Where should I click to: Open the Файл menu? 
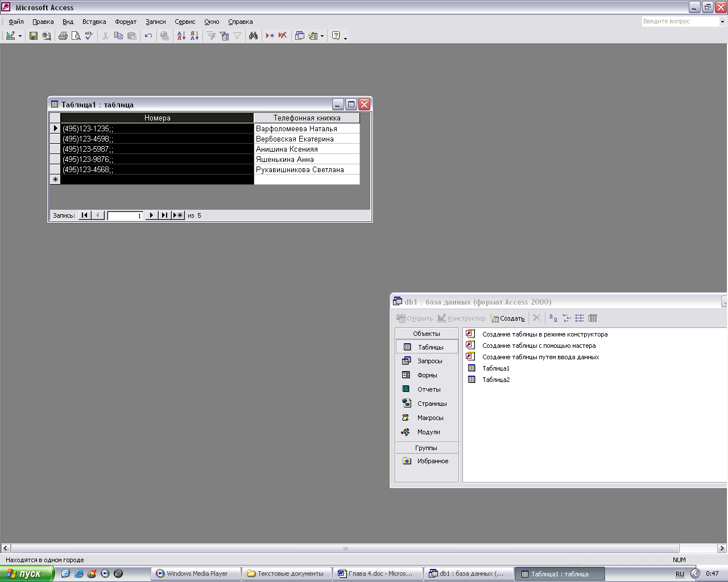[16, 22]
